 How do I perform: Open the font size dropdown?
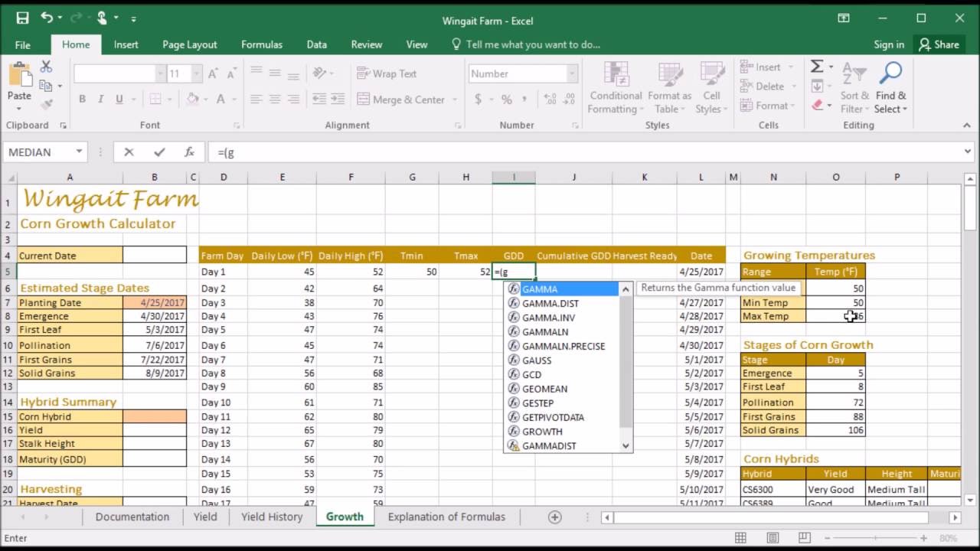tap(197, 73)
